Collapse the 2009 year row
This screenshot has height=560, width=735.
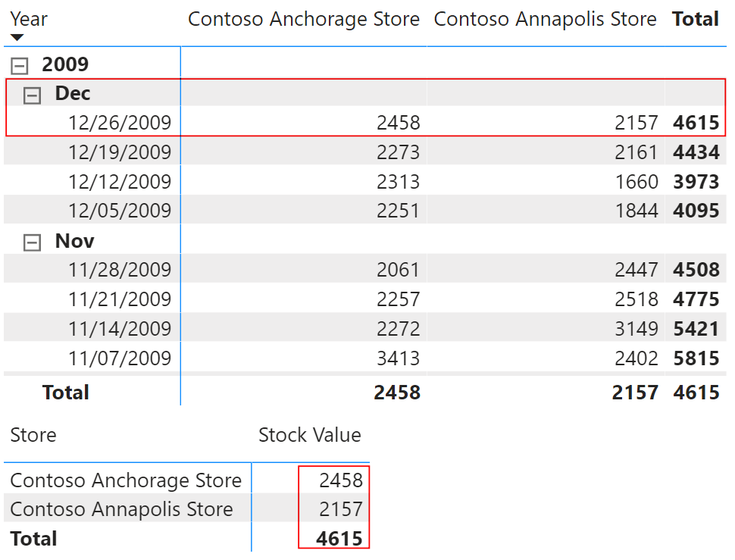pos(19,66)
